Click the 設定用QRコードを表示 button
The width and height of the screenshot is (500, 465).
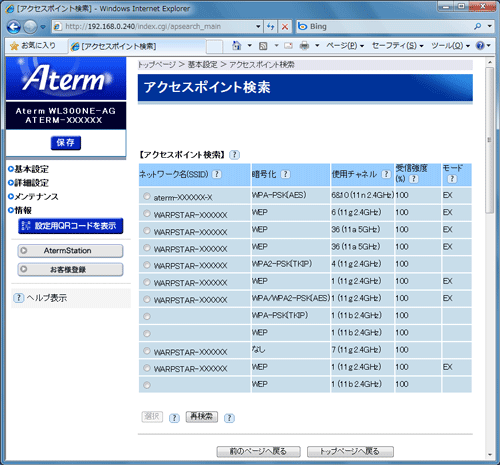coord(70,226)
